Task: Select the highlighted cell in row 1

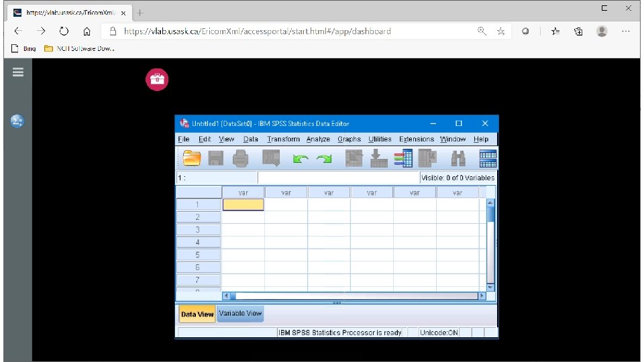Action: pyautogui.click(x=243, y=204)
